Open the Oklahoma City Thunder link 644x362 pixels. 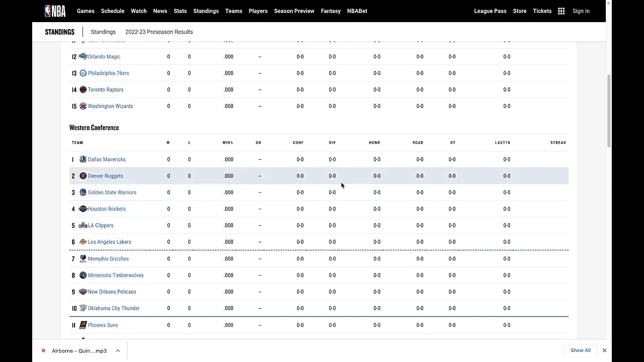[114, 308]
